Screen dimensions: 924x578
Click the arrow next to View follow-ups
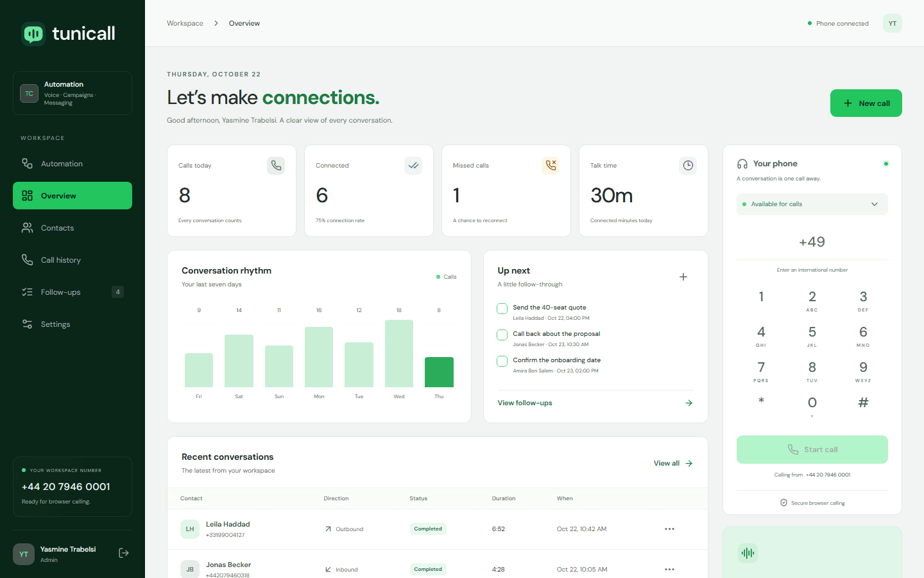[x=689, y=403]
